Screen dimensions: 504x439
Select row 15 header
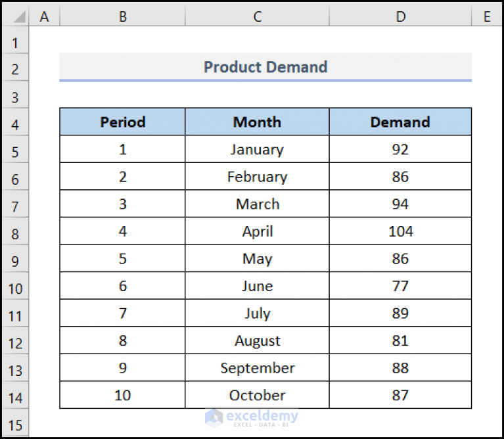coord(15,423)
